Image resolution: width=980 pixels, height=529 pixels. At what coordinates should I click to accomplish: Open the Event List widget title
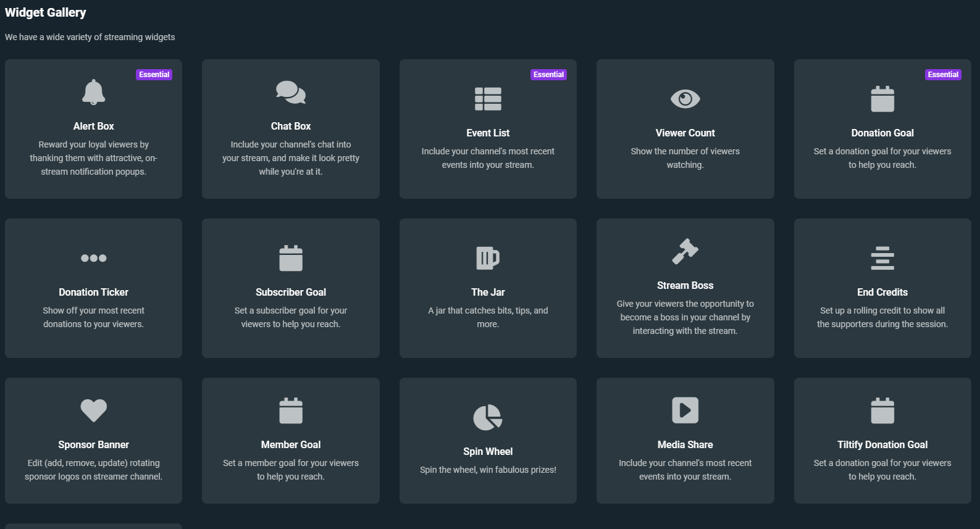[488, 133]
